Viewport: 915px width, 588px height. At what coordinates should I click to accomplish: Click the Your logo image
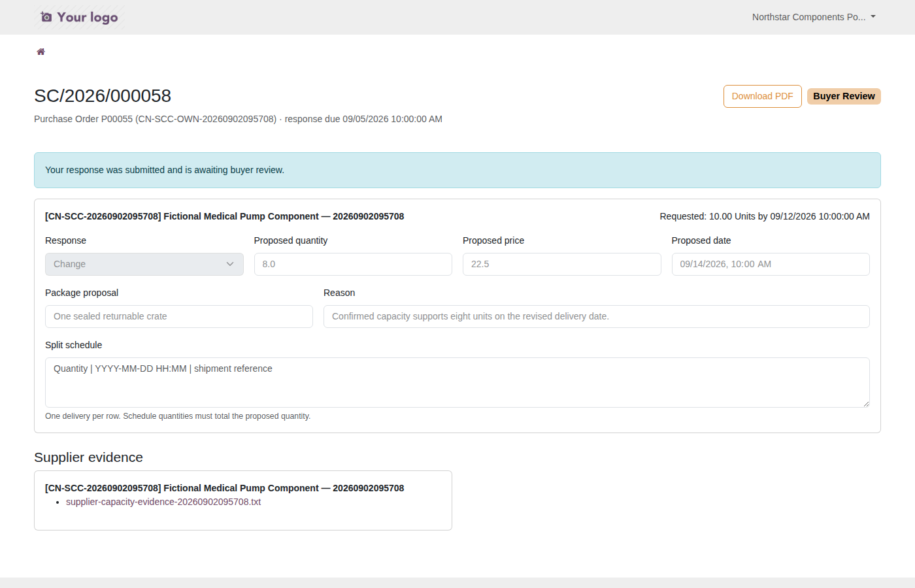pyautogui.click(x=79, y=17)
